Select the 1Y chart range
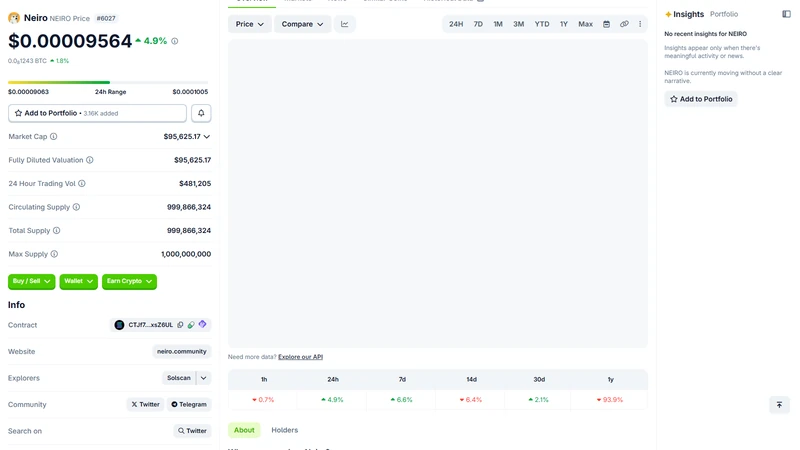 [x=564, y=24]
